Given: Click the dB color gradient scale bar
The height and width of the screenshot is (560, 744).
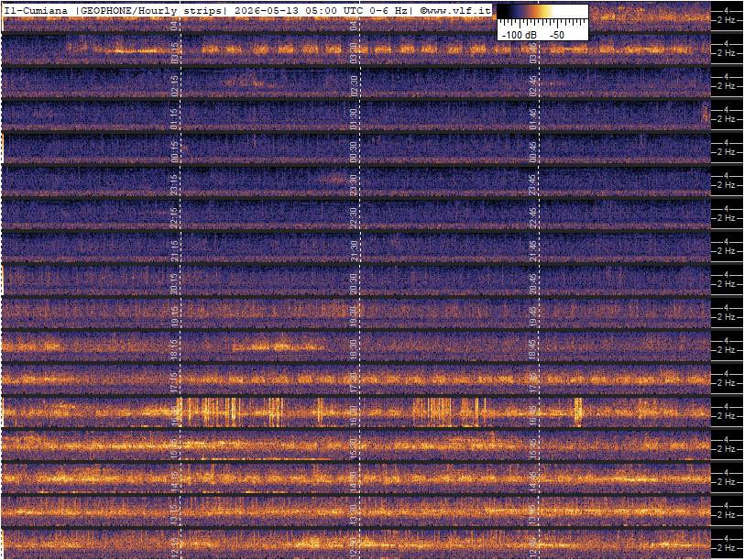Looking at the screenshot, I should [542, 12].
